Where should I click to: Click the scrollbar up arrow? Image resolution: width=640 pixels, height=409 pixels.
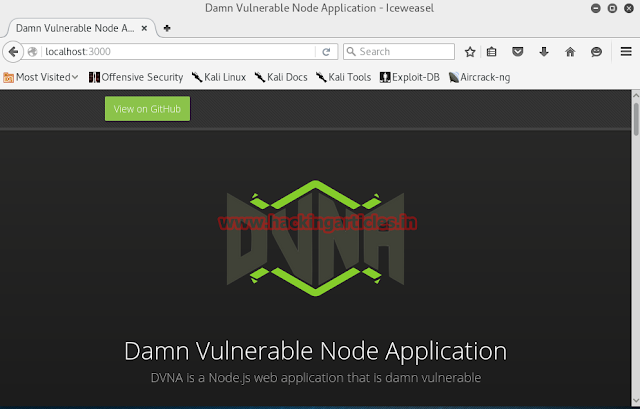coord(636,95)
